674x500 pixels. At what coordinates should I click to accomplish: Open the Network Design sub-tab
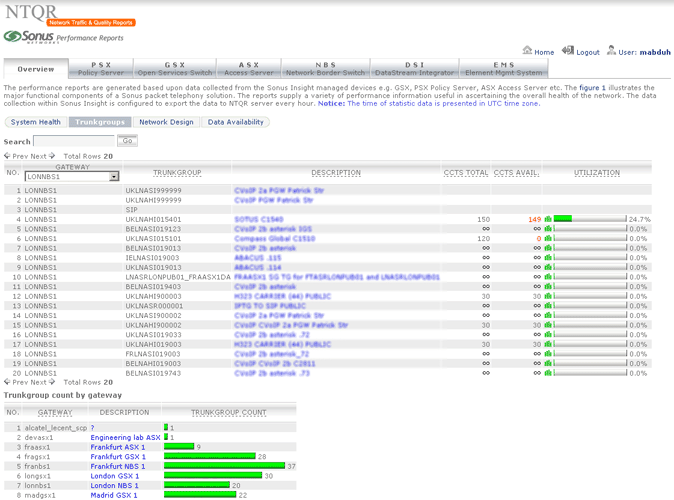166,122
